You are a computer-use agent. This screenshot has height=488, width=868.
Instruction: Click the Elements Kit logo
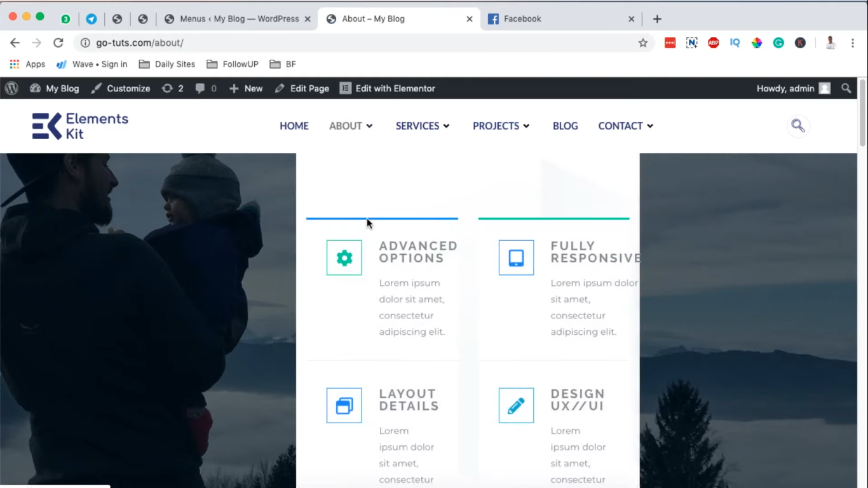coord(80,126)
